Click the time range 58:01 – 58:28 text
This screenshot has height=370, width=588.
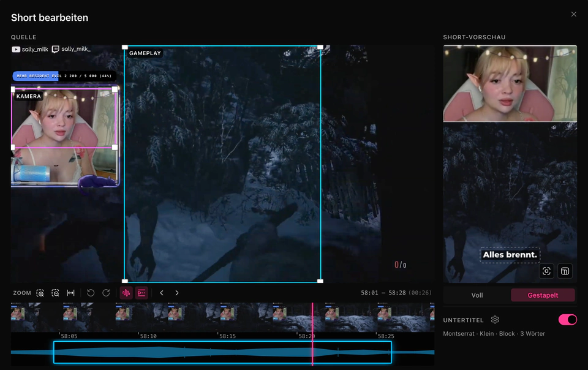pos(383,293)
